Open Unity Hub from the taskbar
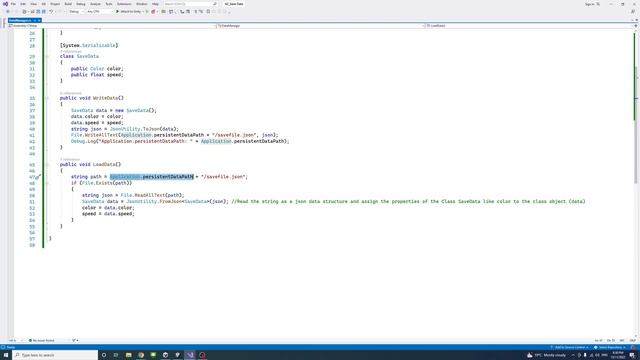This screenshot has width=640, height=360. (165, 355)
